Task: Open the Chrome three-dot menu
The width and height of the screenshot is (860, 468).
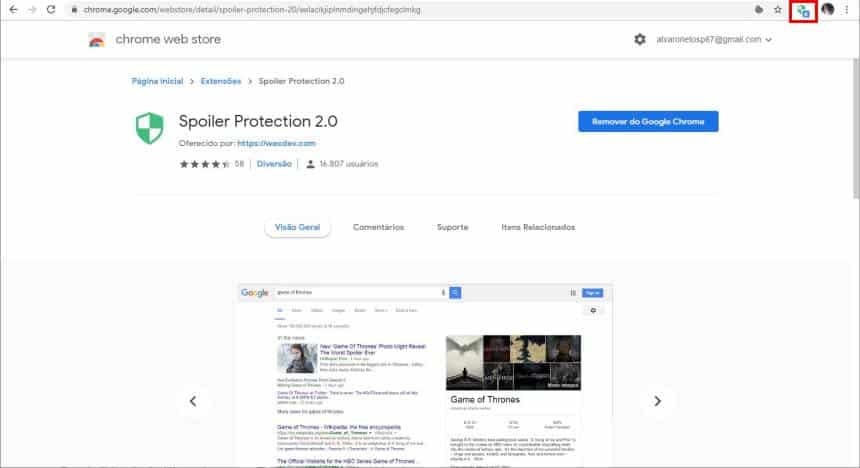Action: click(846, 9)
